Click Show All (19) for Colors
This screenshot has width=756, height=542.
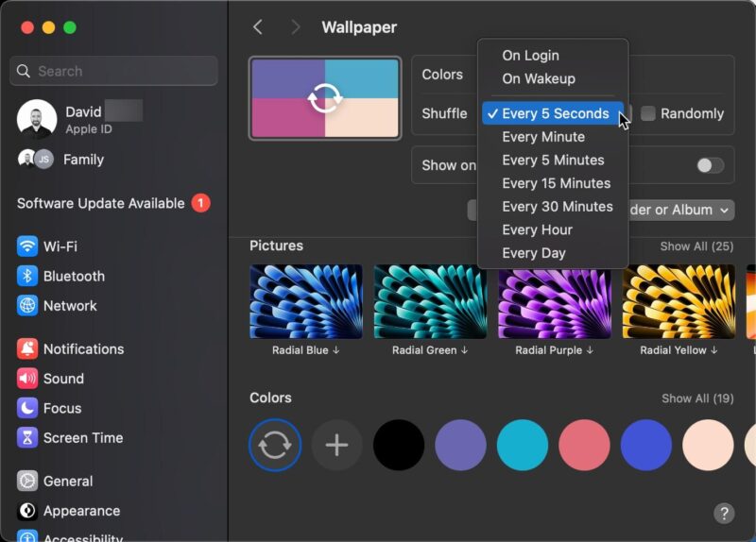point(697,398)
